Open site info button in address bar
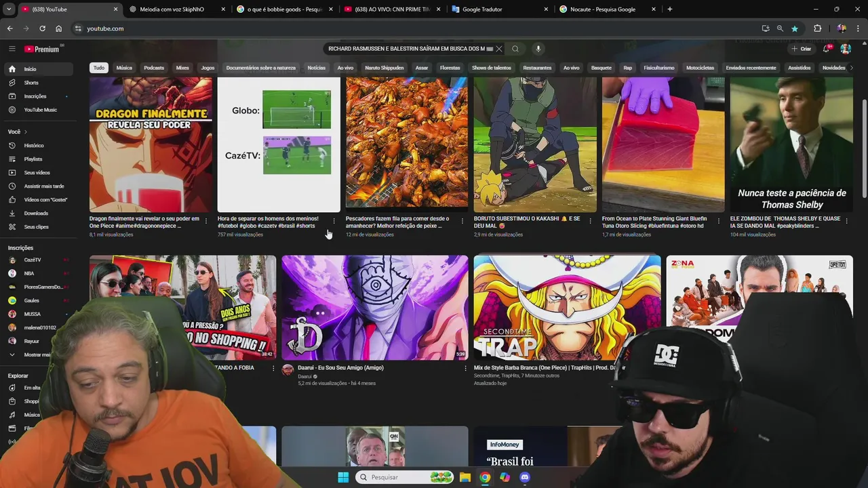 point(78,28)
